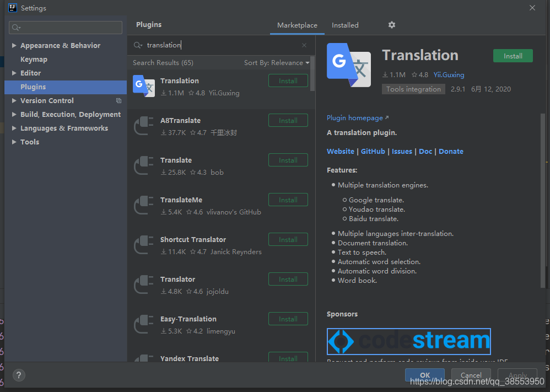550x392 pixels.
Task: Open the Donate link
Action: 451,151
